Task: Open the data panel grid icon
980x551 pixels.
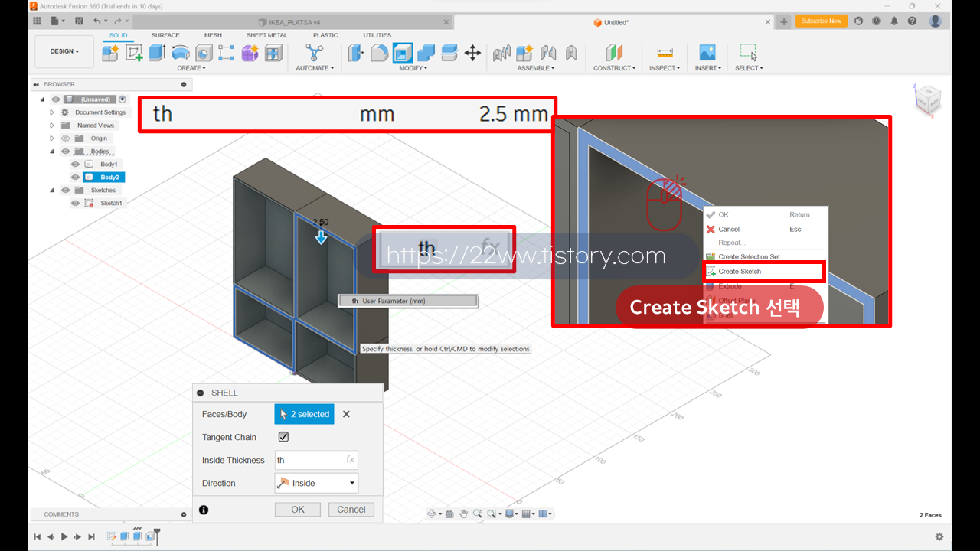Action: pyautogui.click(x=37, y=21)
